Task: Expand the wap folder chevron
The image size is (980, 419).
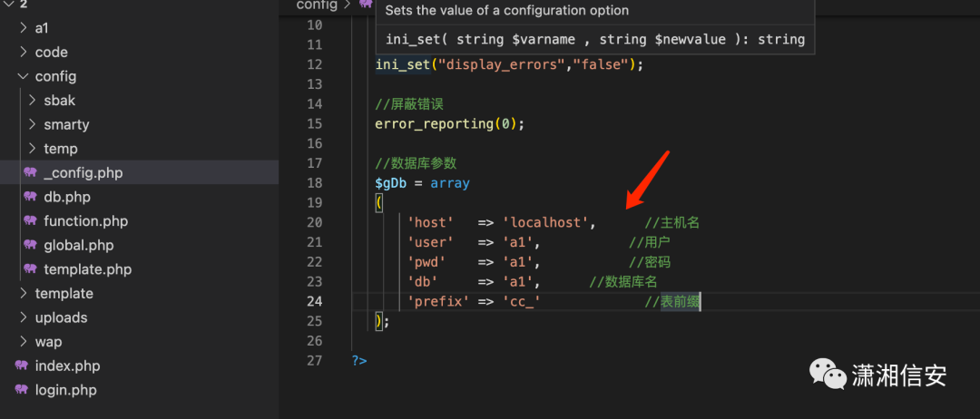Action: point(23,342)
